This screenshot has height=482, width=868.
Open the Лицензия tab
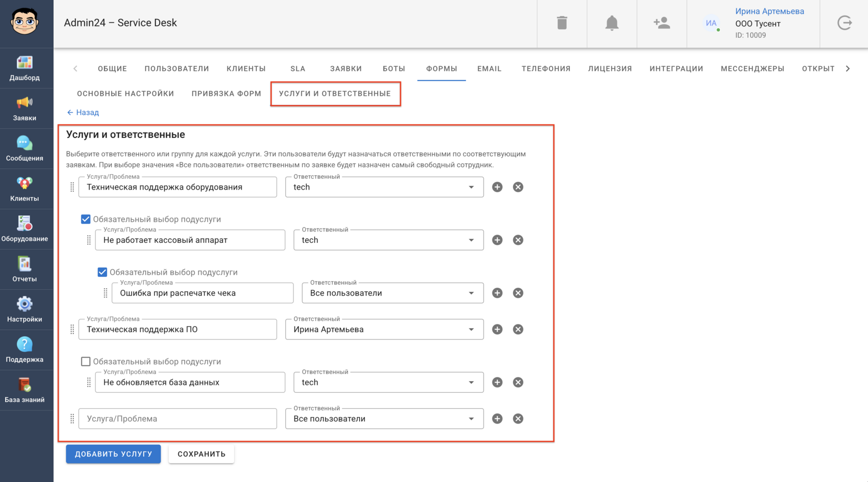pos(610,69)
